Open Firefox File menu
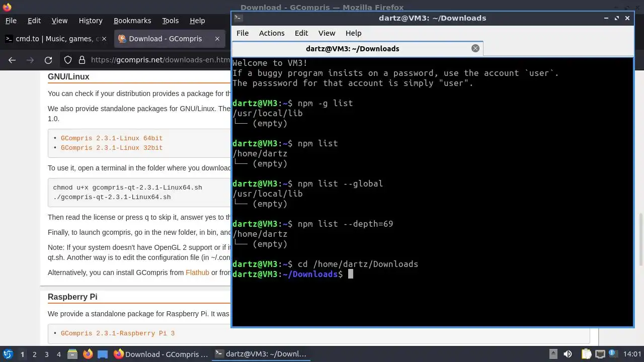 pyautogui.click(x=11, y=21)
